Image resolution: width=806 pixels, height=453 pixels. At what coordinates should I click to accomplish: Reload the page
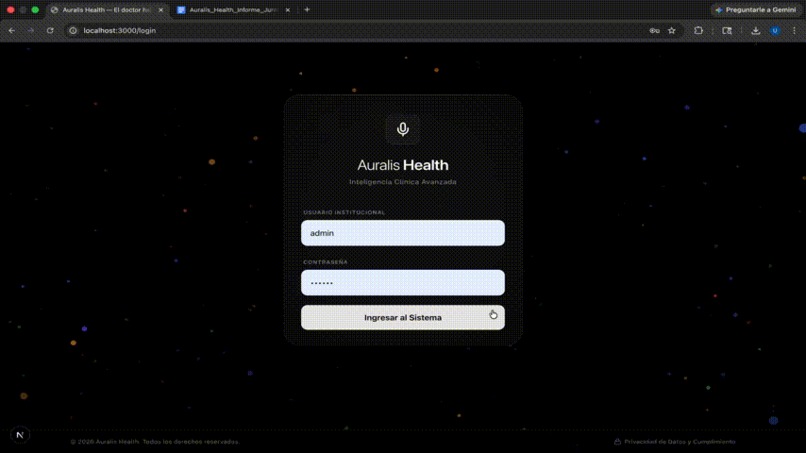(x=50, y=30)
